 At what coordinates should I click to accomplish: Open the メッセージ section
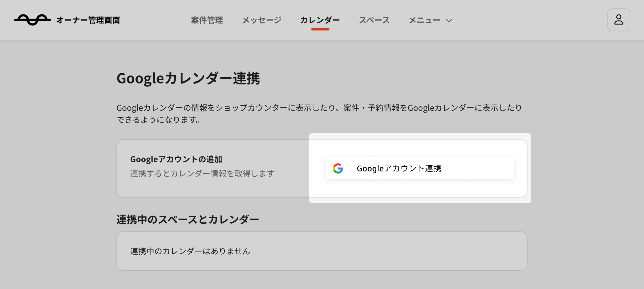pos(262,20)
